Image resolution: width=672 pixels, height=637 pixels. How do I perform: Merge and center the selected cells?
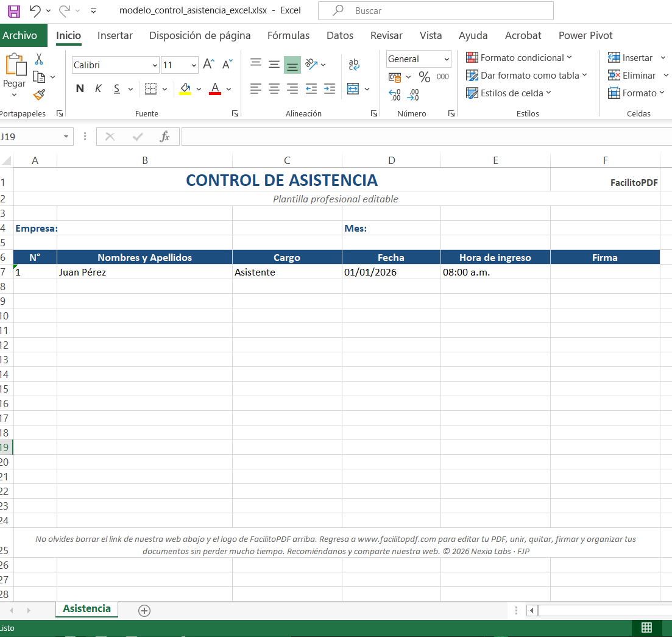pyautogui.click(x=353, y=89)
